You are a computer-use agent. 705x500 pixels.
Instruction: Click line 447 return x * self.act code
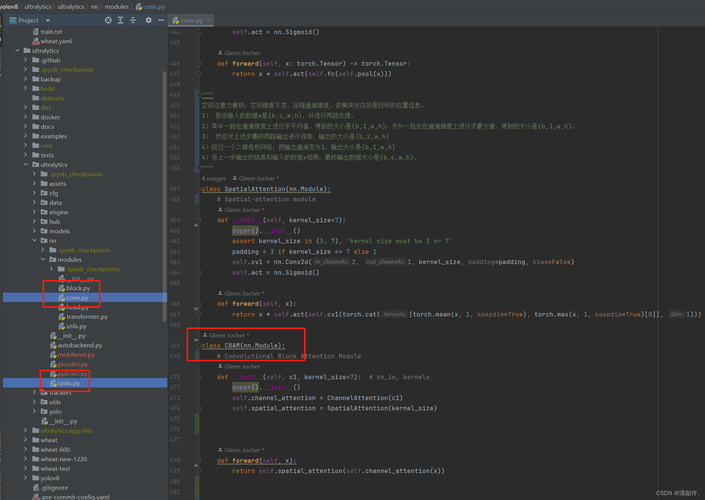(x=312, y=74)
